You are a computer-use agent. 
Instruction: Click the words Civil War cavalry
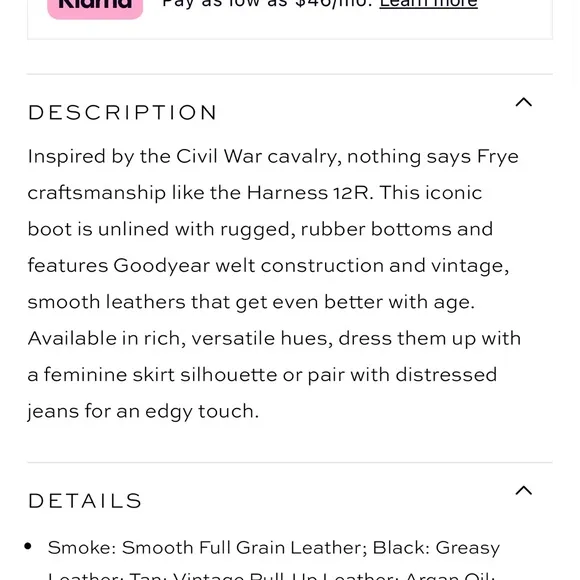click(257, 156)
